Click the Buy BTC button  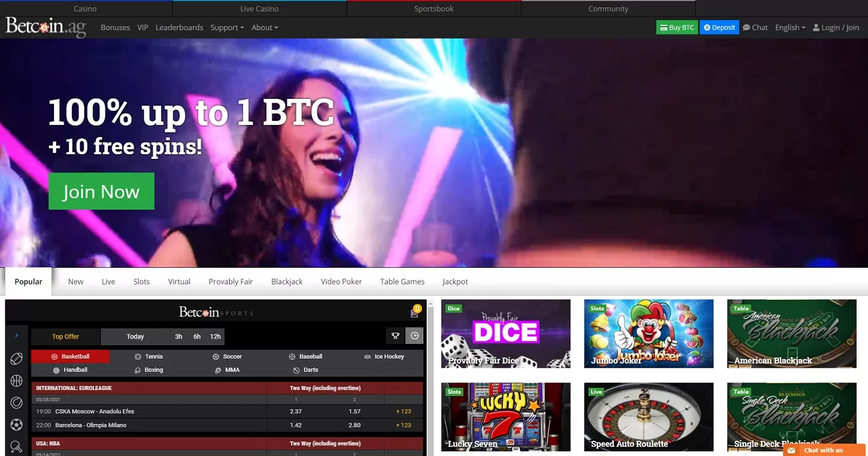[676, 27]
